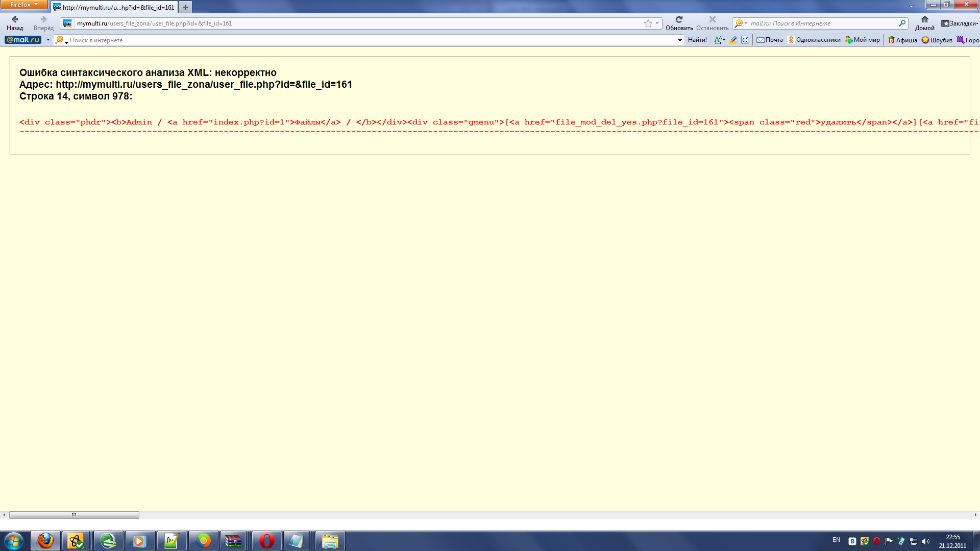980x551 pixels.
Task: Click the Назад back arrow
Action: [x=15, y=20]
